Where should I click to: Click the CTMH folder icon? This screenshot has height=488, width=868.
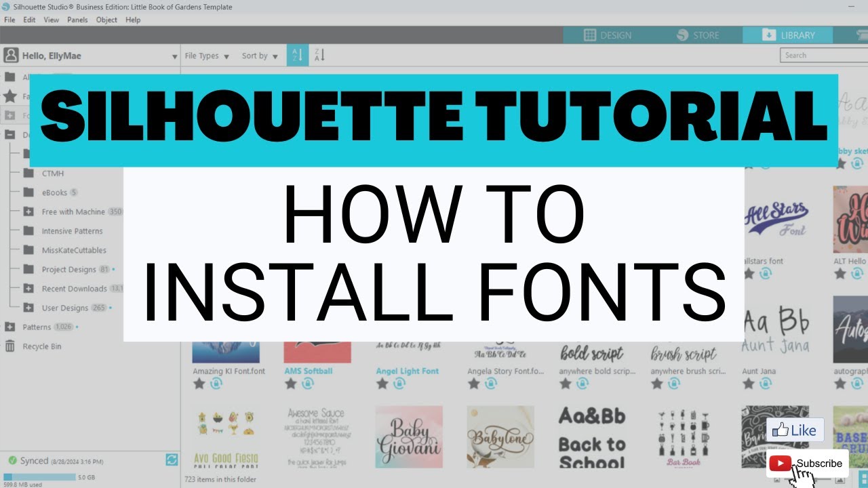point(28,174)
